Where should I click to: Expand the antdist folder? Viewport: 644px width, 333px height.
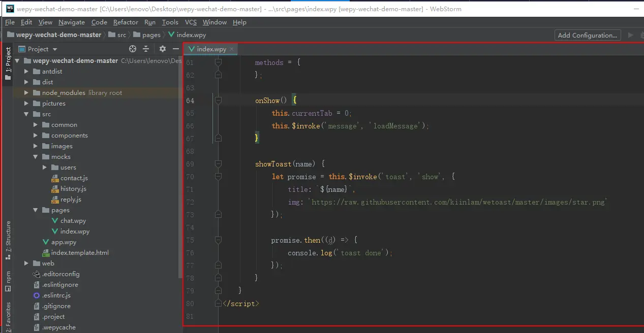point(26,71)
